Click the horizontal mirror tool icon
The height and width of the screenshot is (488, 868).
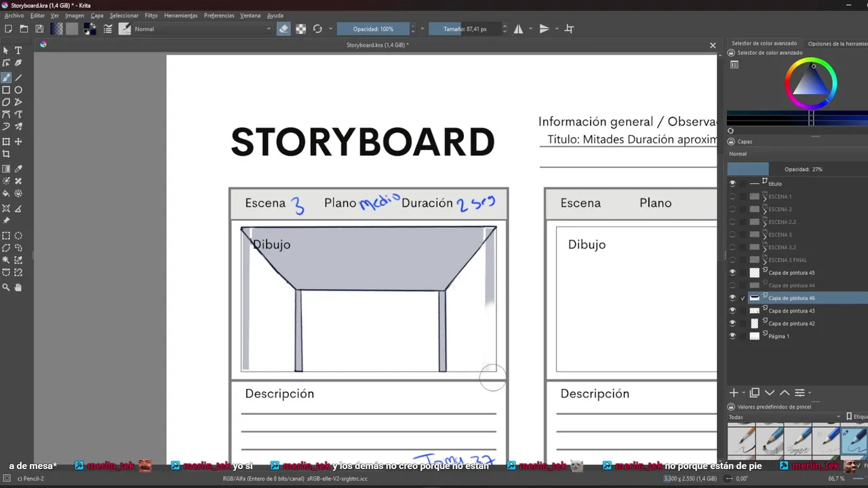[519, 29]
